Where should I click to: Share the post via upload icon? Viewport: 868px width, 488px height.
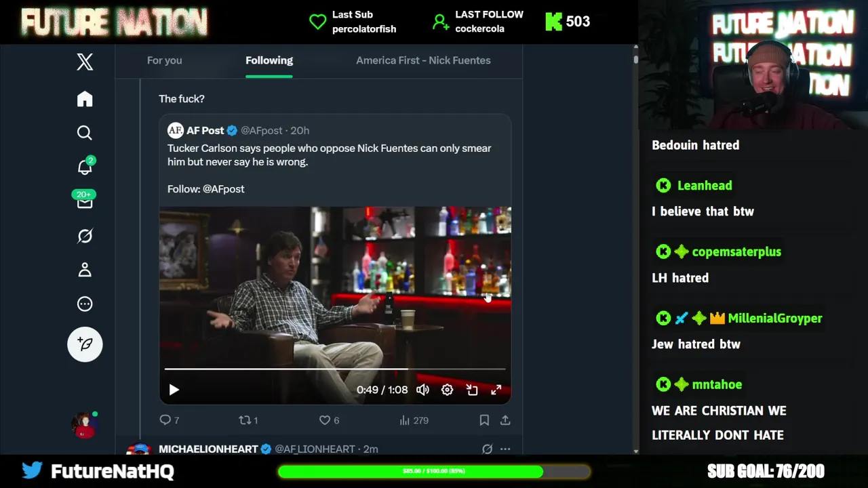[x=505, y=420]
